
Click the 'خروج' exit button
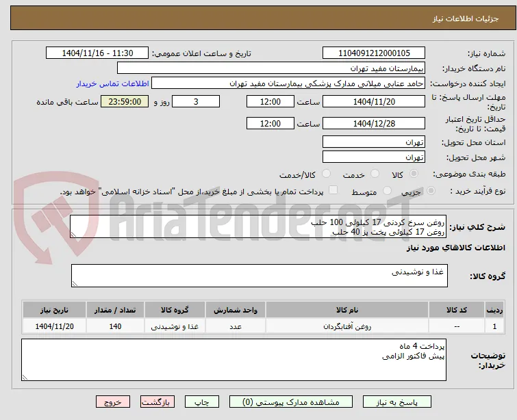(x=113, y=402)
